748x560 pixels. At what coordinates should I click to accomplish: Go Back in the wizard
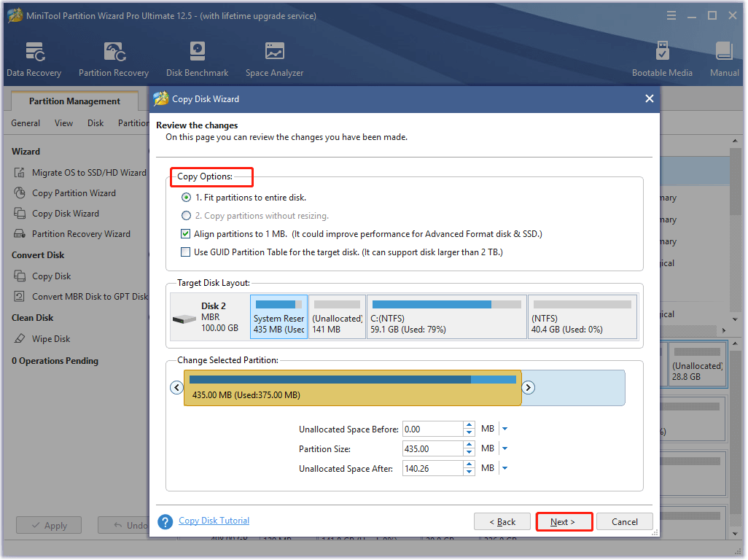click(x=502, y=522)
